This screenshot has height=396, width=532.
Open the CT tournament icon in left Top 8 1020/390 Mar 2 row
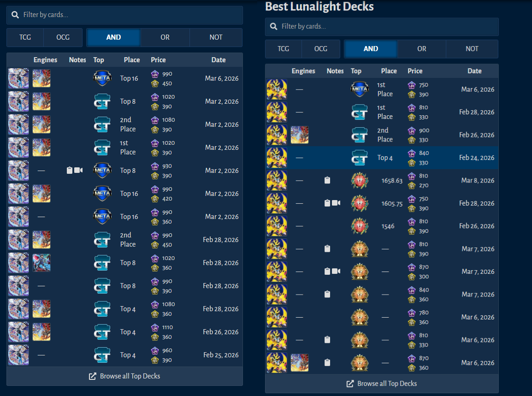tap(102, 101)
